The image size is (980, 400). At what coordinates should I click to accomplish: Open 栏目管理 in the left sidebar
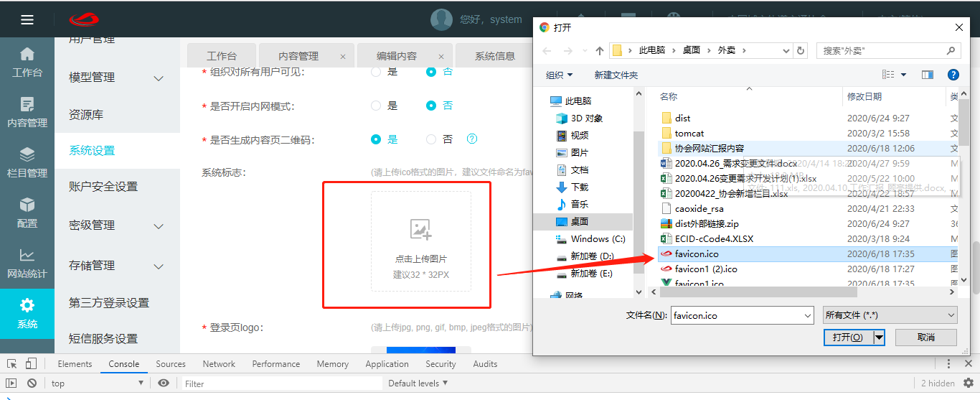(27, 162)
